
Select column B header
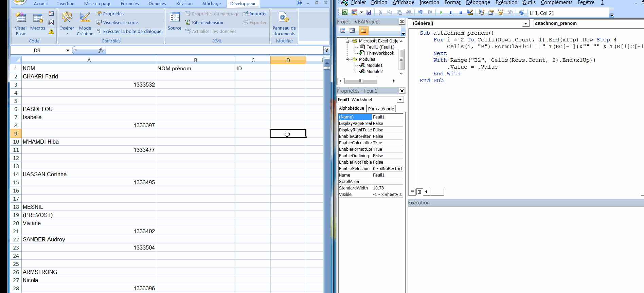pos(196,60)
